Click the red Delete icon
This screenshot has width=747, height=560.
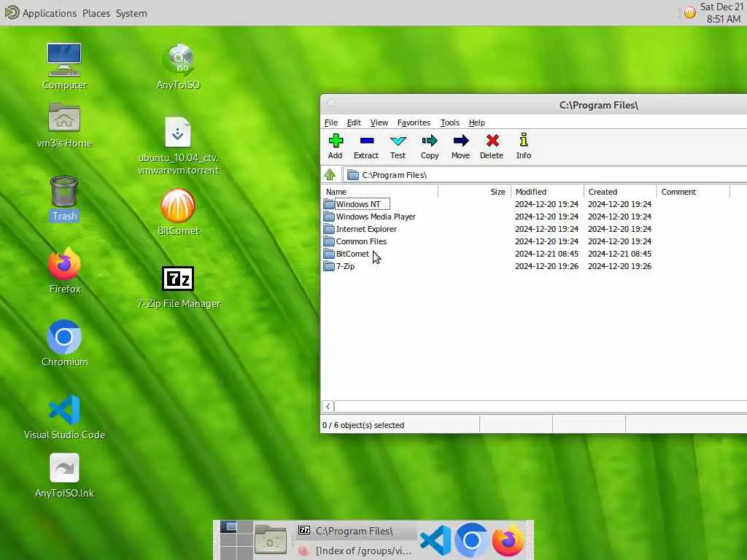(492, 146)
